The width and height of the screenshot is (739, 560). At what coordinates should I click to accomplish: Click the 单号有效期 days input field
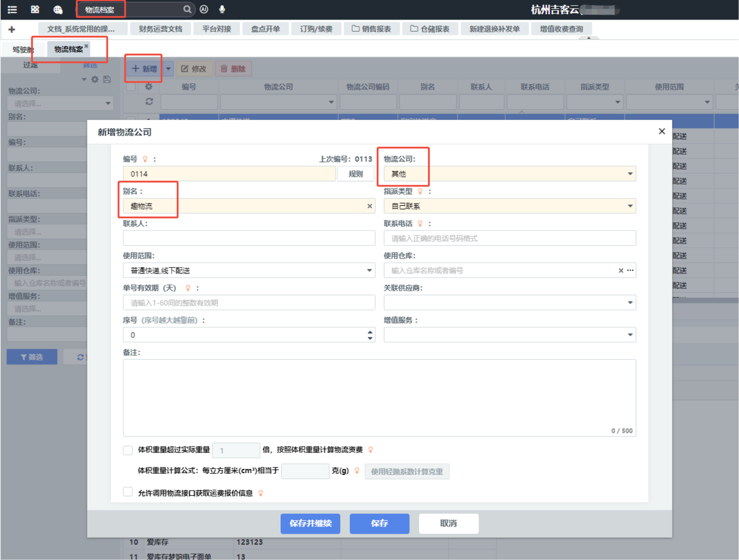tap(249, 302)
